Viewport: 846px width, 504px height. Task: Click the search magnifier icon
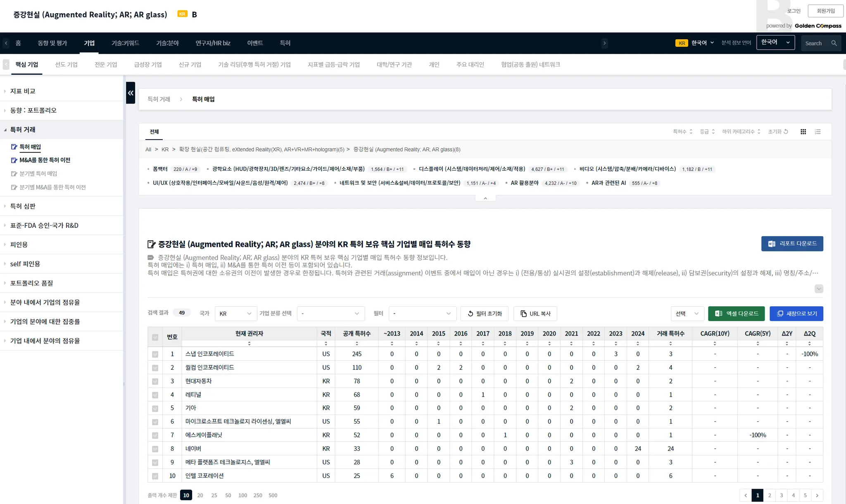(834, 43)
